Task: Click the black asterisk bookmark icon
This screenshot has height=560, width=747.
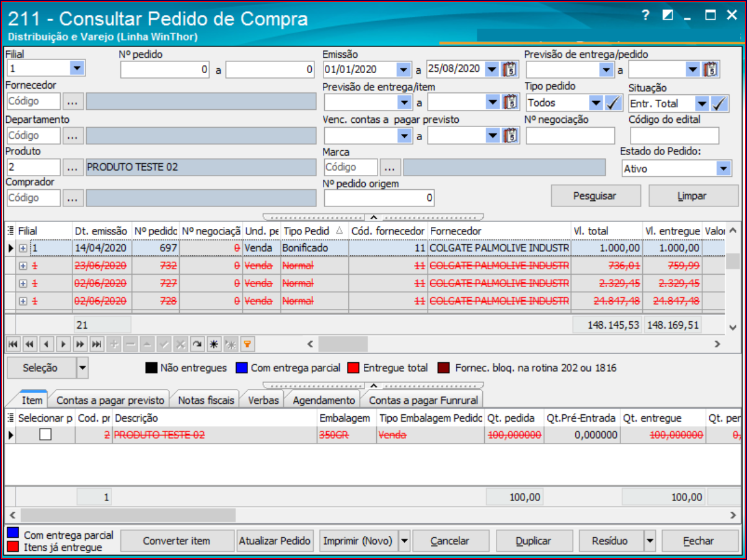Action: coord(213,344)
